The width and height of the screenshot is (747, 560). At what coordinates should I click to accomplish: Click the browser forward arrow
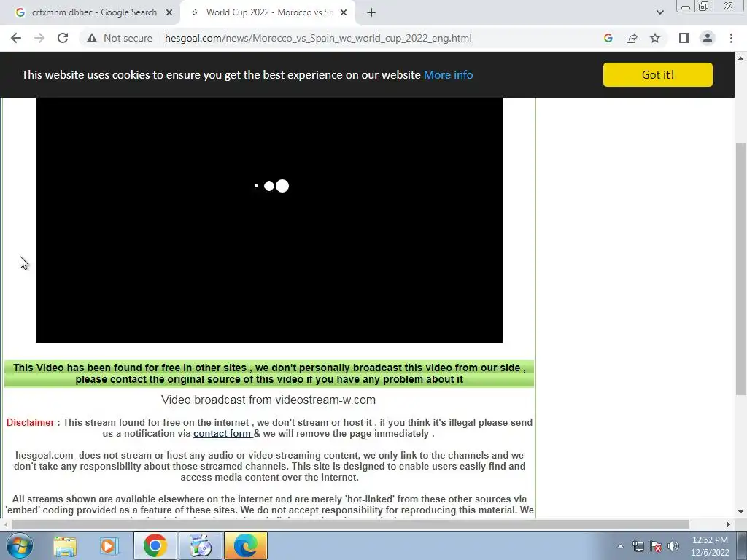pyautogui.click(x=39, y=38)
